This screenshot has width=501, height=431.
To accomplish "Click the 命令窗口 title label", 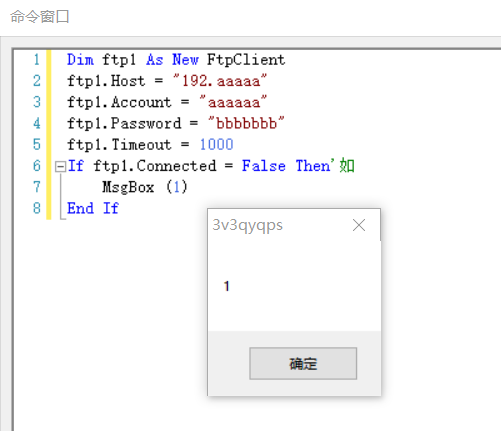I will point(40,16).
